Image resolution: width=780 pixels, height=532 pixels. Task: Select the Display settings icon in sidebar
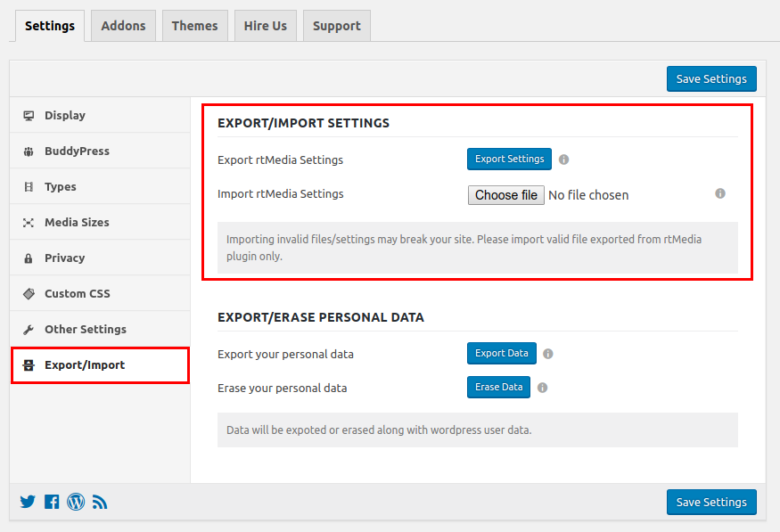tap(28, 115)
